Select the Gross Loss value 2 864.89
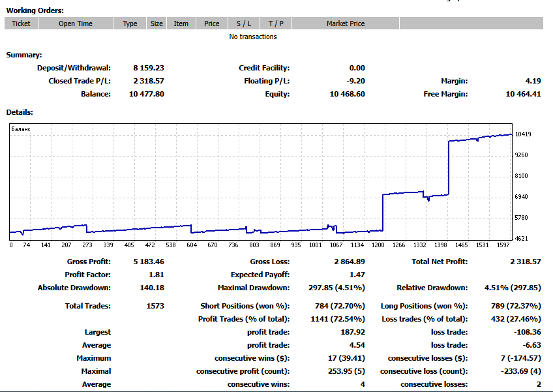Viewport: 553px width, 392px height. (350, 262)
